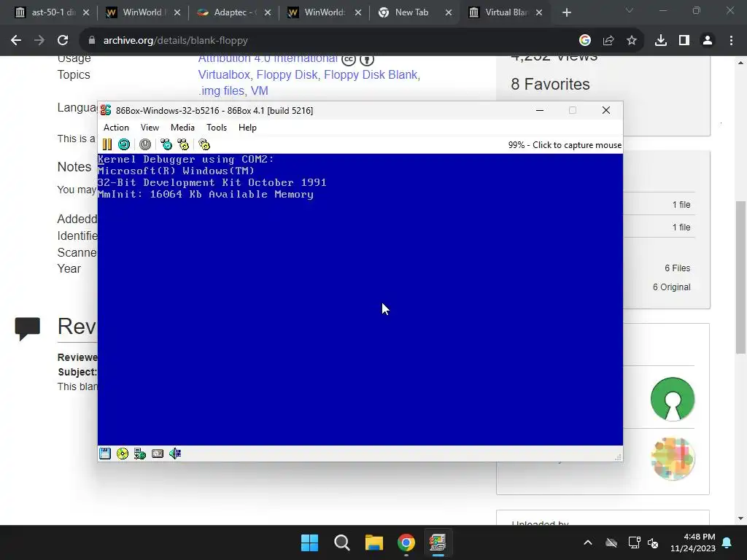This screenshot has width=747, height=560.
Task: Pause the 86Box emulation
Action: (107, 144)
